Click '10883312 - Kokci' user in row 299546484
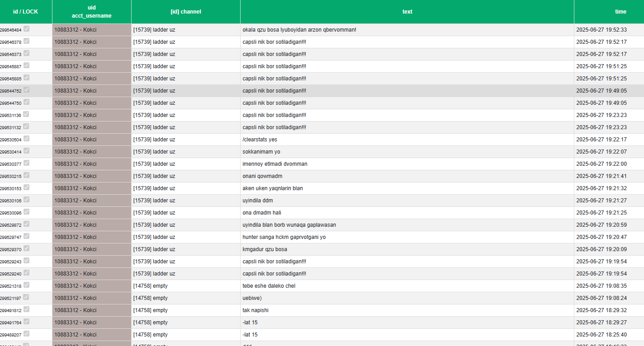This screenshot has height=346, width=644. pos(76,30)
